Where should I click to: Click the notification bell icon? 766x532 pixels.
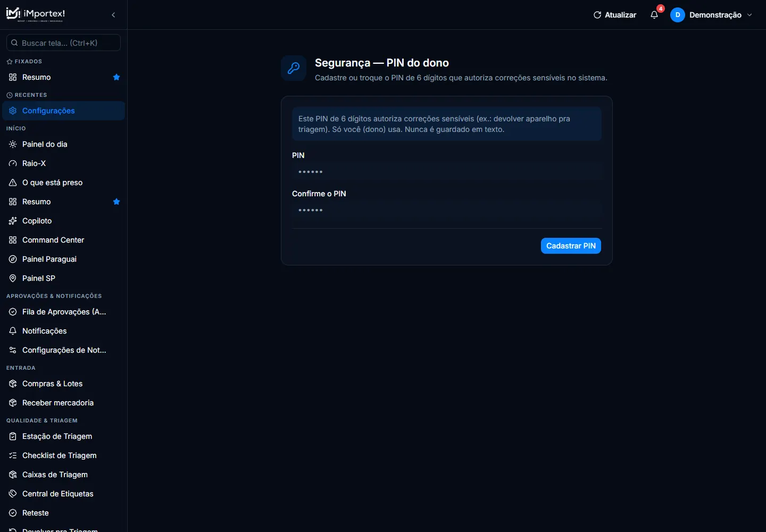click(654, 15)
